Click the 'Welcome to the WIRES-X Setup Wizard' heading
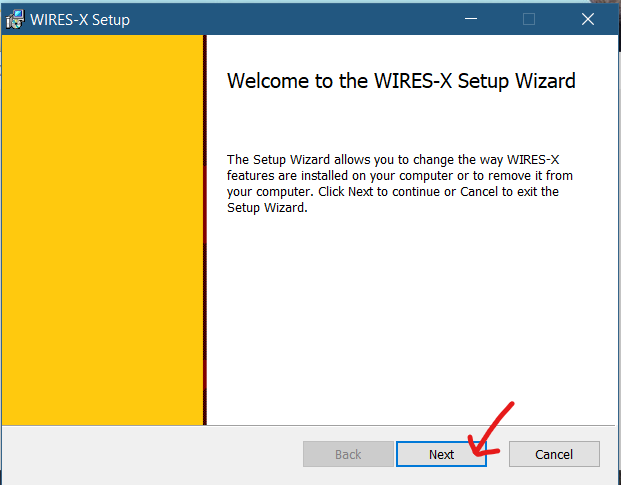621x485 pixels. click(x=401, y=81)
